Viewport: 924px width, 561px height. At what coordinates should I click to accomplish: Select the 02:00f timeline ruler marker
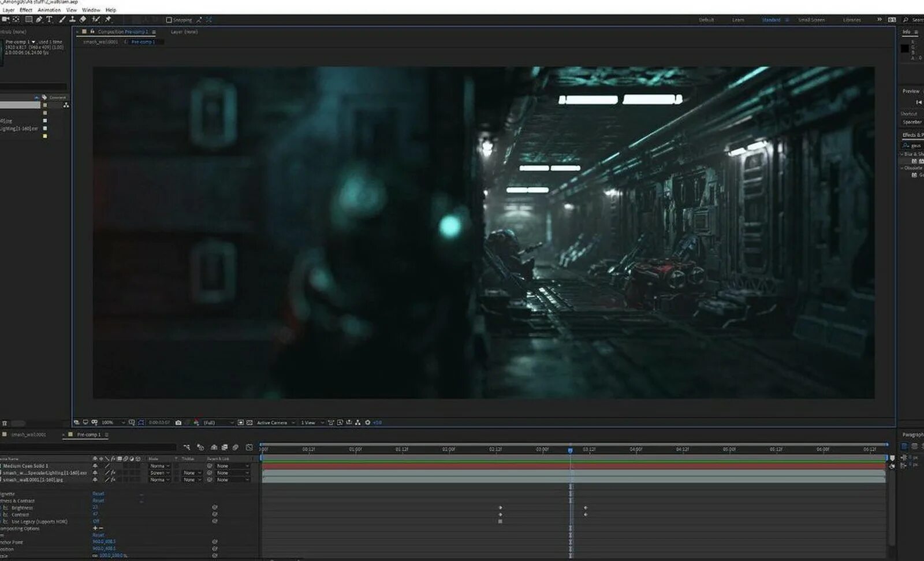[x=449, y=449]
